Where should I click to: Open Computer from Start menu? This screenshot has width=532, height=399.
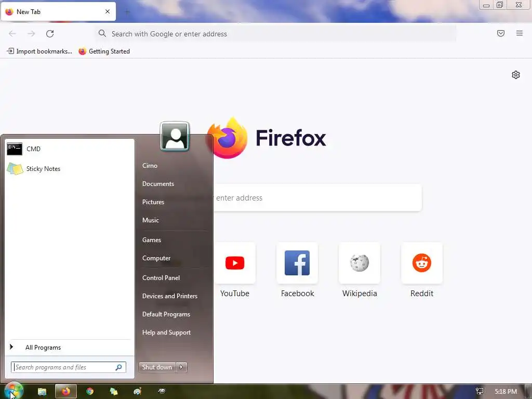tap(156, 258)
